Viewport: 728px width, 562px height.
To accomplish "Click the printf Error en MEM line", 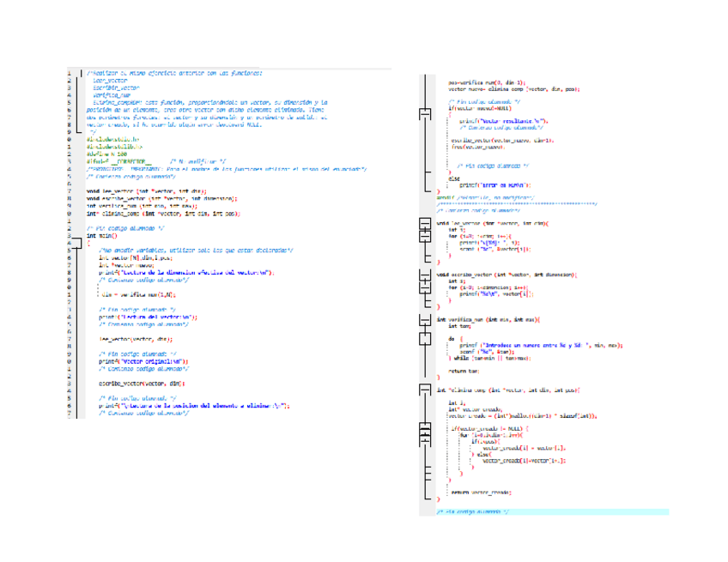I will click(494, 184).
